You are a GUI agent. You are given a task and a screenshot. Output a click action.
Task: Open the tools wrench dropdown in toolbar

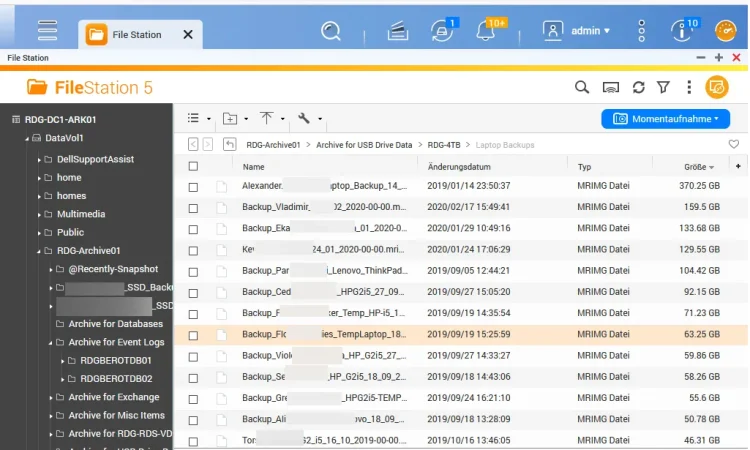pos(306,118)
